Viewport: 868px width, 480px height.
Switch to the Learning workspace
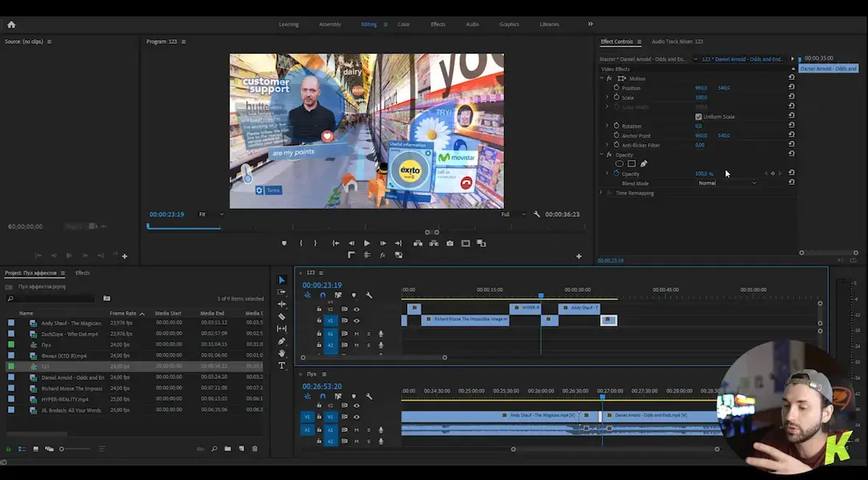point(289,24)
